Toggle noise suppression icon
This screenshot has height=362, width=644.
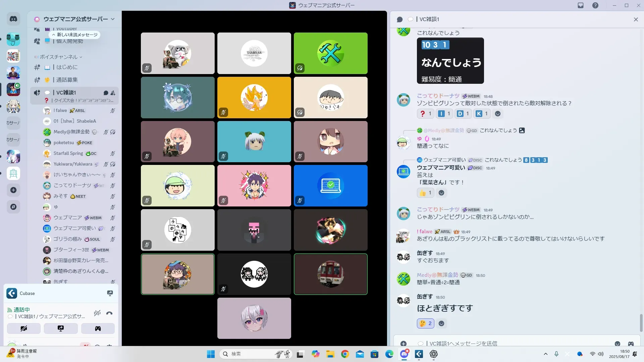click(97, 313)
